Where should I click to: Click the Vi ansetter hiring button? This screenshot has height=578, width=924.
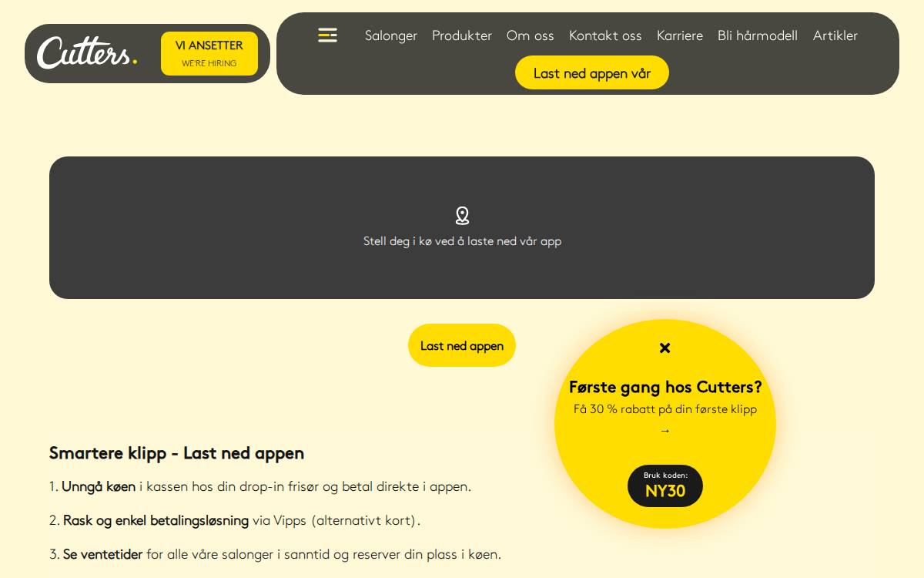(209, 53)
